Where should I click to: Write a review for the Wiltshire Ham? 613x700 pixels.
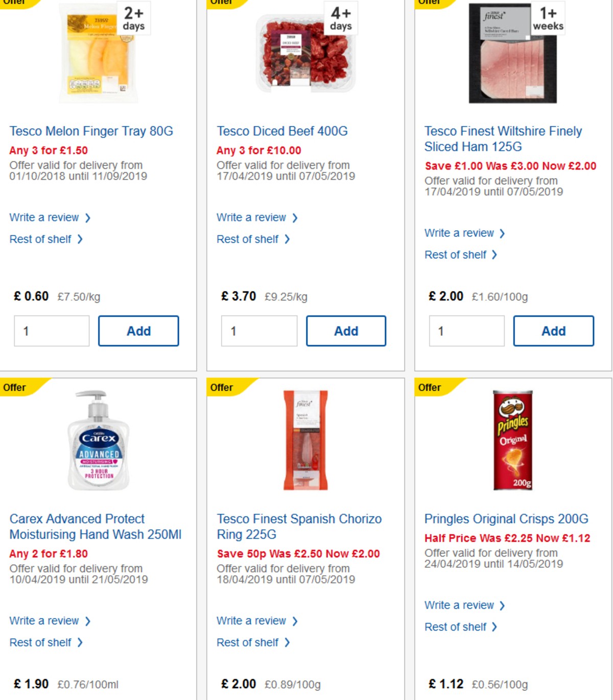point(459,233)
